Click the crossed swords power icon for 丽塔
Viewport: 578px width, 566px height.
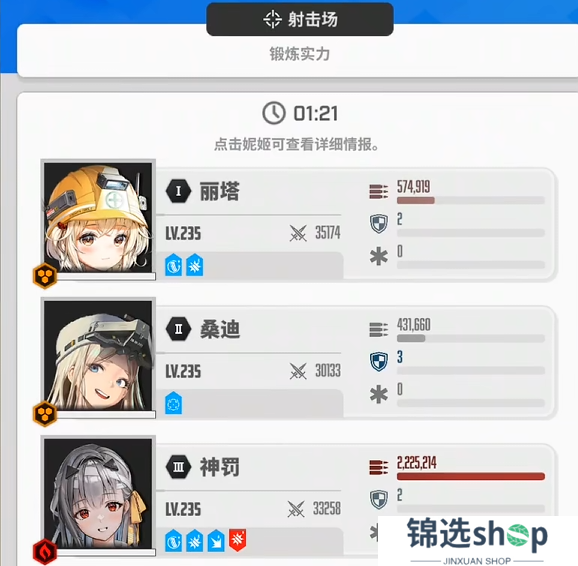tap(298, 233)
